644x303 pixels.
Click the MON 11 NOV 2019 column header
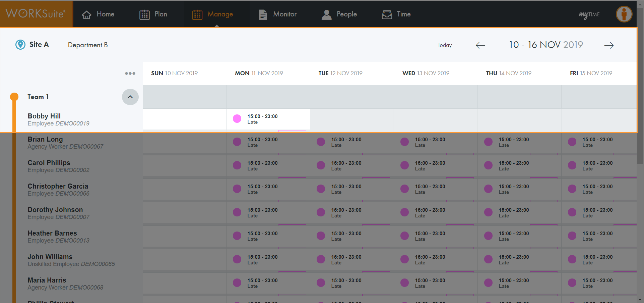[259, 73]
